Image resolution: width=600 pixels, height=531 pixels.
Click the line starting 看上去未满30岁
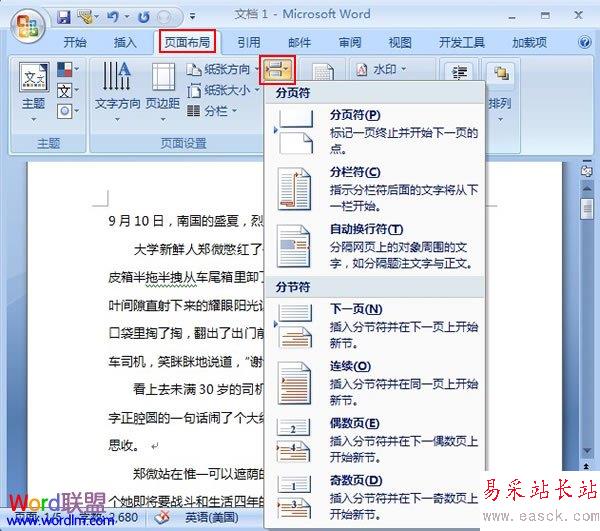(197, 389)
